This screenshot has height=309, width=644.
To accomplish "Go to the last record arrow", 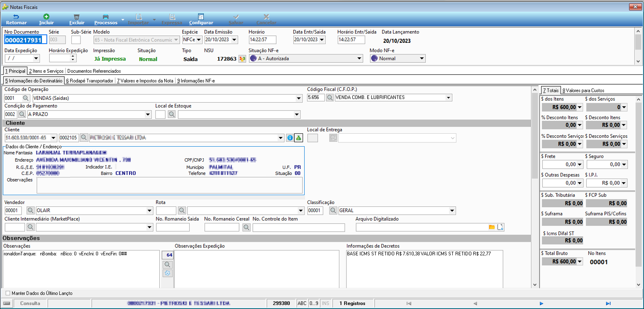I will 608,303.
